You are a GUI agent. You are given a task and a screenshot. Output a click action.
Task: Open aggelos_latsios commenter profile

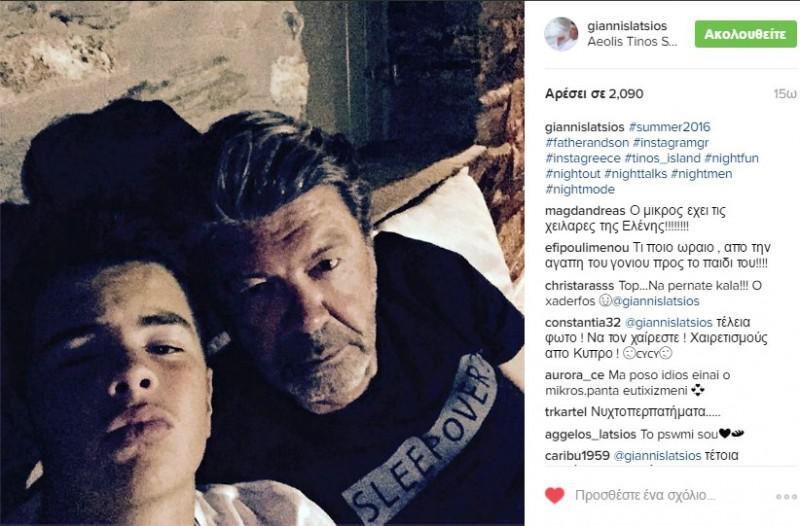coord(590,435)
